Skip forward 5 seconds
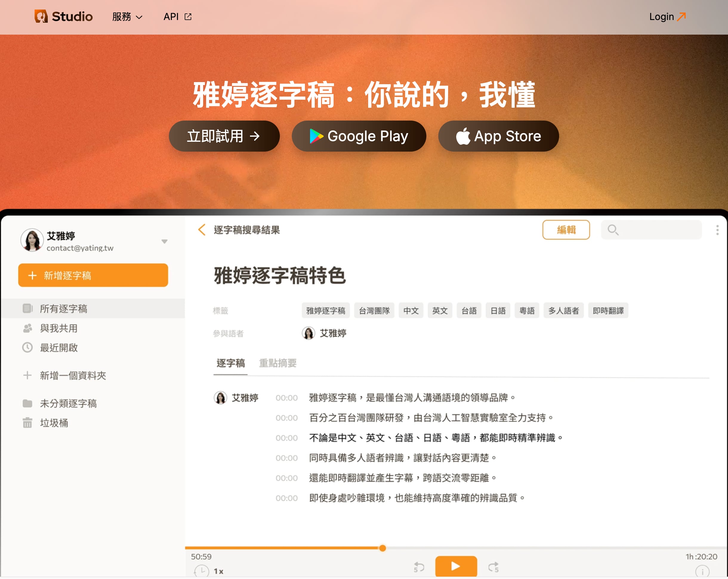The width and height of the screenshot is (728, 579). click(x=494, y=567)
